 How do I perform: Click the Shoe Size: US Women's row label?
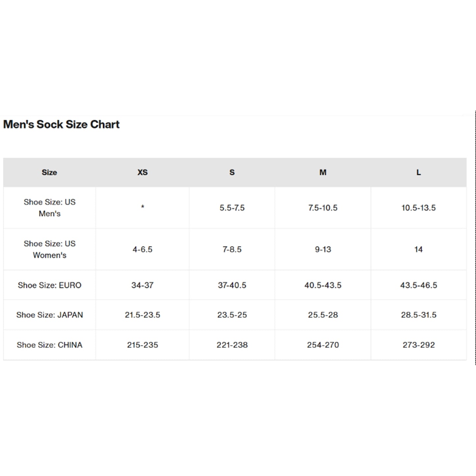[x=49, y=249]
